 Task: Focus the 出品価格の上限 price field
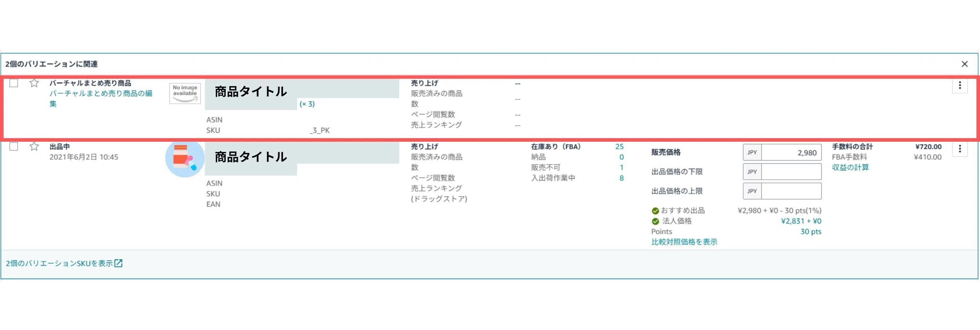coord(791,191)
